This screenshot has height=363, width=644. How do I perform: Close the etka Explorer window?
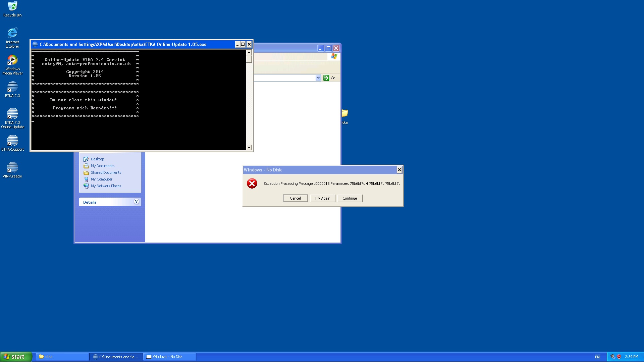(x=336, y=48)
